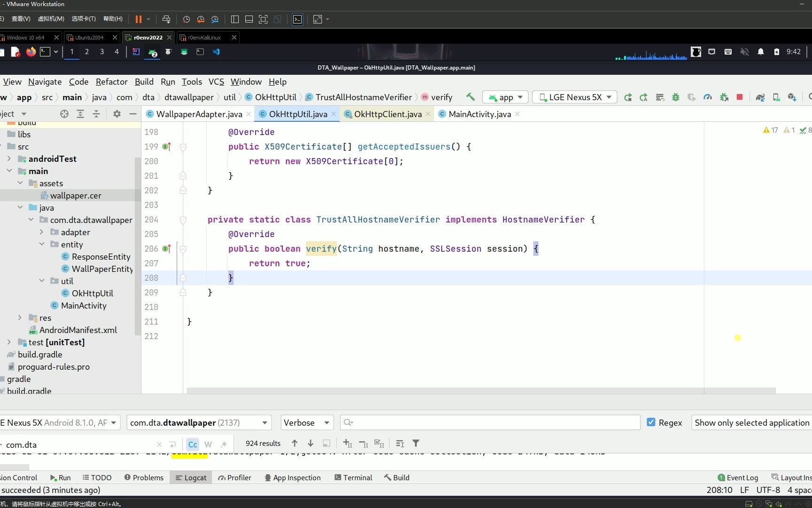This screenshot has height=508, width=812.
Task: Expand the test [unitTest] folder
Action: point(9,342)
